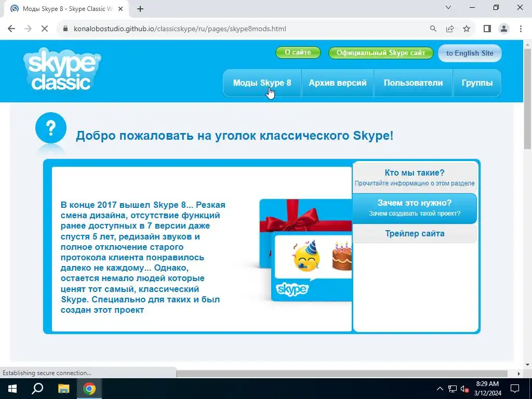Click the browser back arrow
The height and width of the screenshot is (399, 532).
[x=11, y=29]
